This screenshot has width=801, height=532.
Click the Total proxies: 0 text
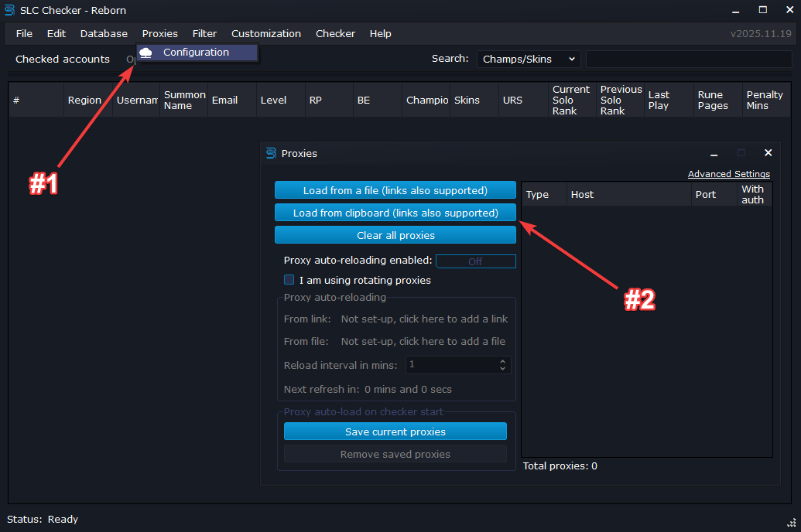560,466
